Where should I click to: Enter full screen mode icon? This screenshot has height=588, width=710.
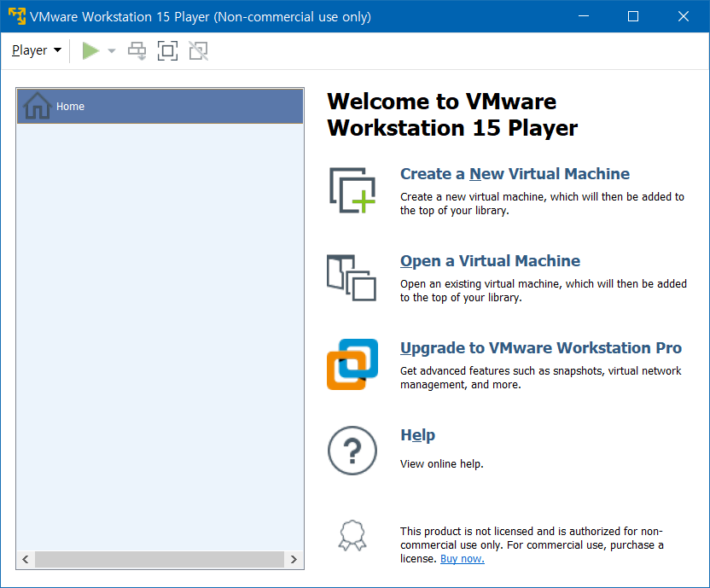(x=167, y=50)
